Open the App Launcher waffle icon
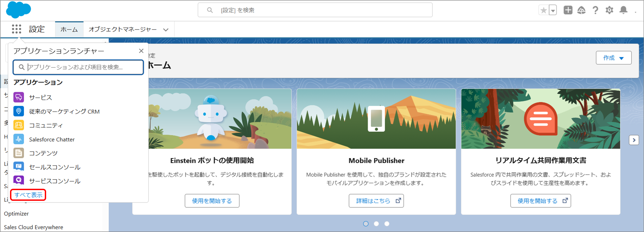This screenshot has width=644, height=232. pos(16,29)
